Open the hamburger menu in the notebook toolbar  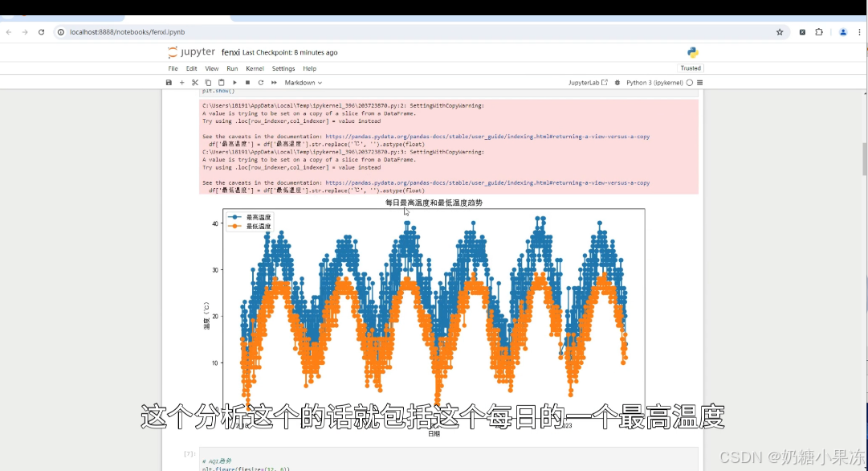pos(699,83)
